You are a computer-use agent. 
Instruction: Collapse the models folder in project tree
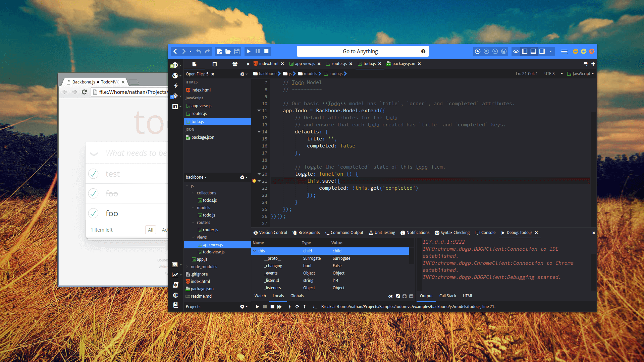pyautogui.click(x=193, y=208)
